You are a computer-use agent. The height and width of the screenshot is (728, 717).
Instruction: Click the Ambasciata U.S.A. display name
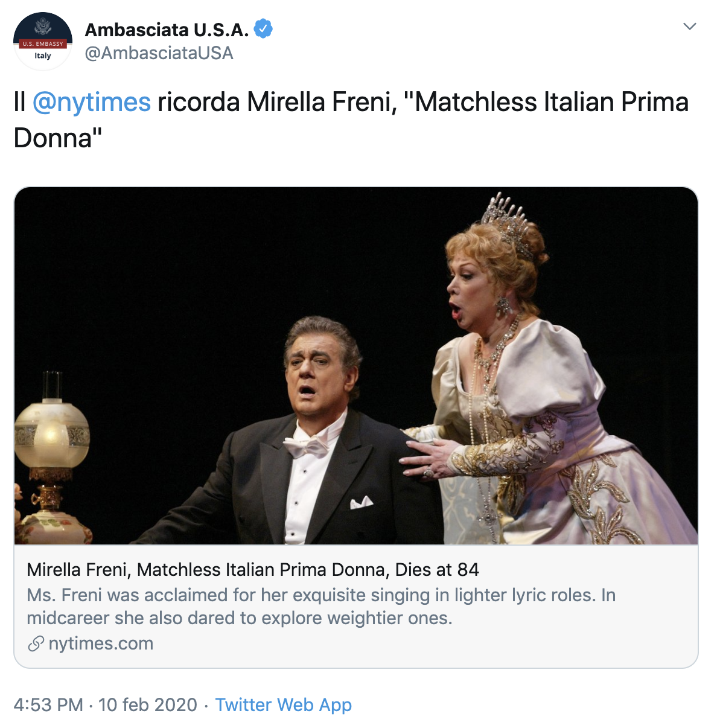(167, 30)
